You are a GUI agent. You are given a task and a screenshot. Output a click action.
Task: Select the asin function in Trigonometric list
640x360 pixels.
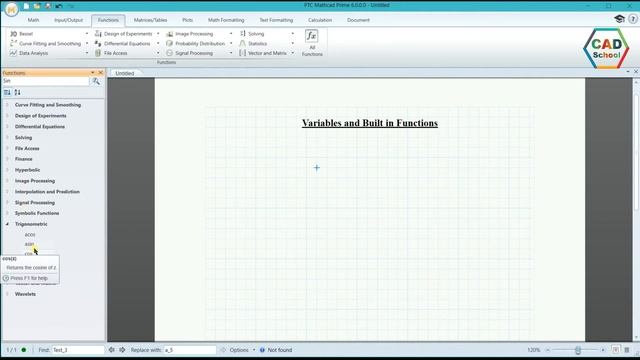click(29, 244)
